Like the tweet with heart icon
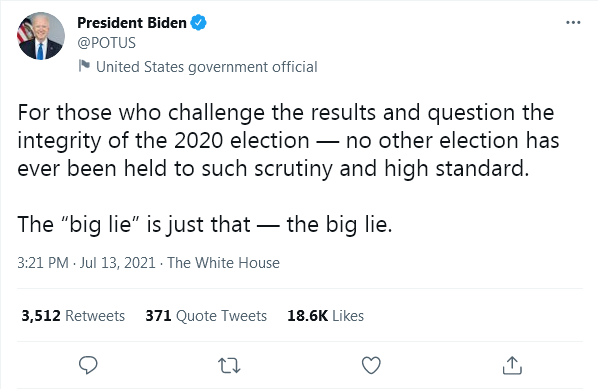 [371, 365]
